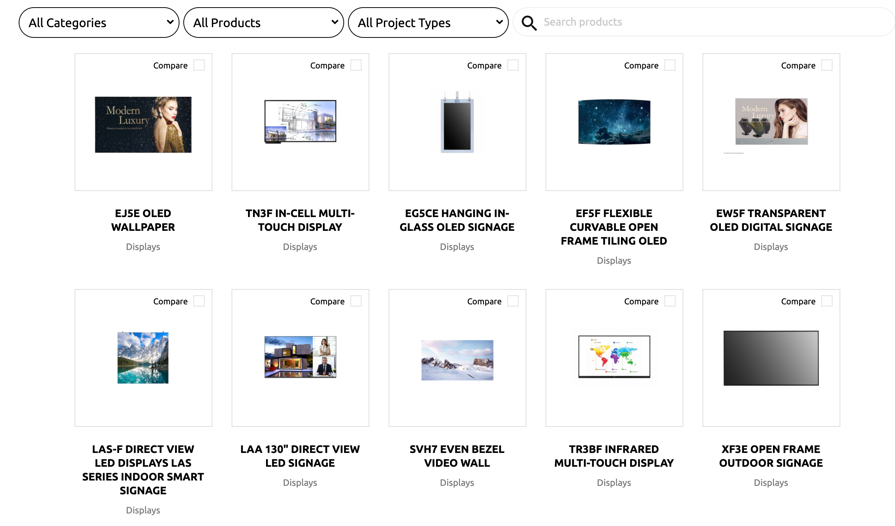Click the EW5F Transparent OLED product image
Image resolution: width=895 pixels, height=526 pixels.
tap(771, 122)
